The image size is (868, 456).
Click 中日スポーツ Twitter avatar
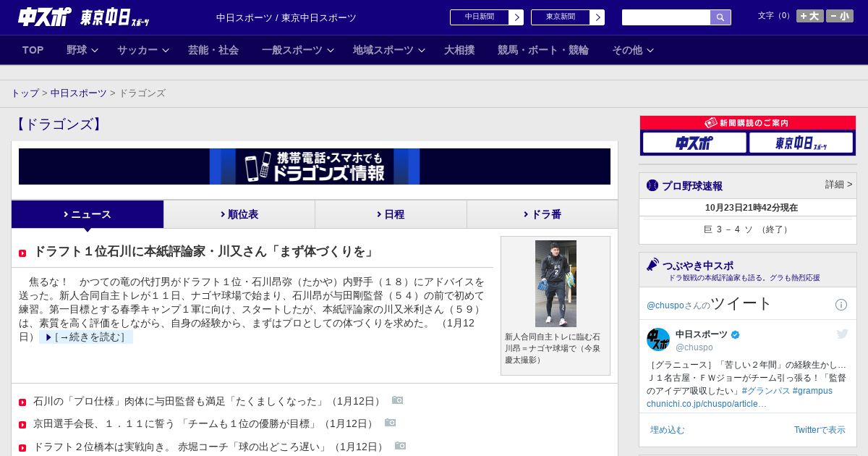658,339
